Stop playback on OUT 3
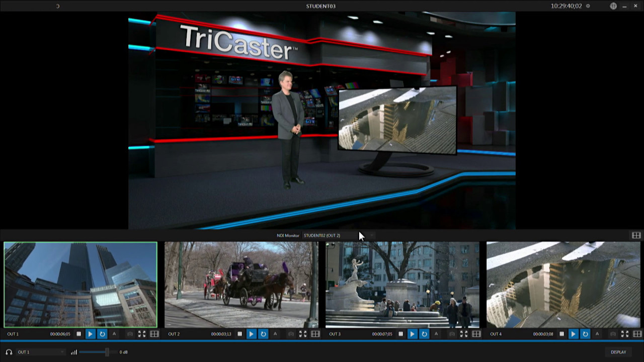644x362 pixels. 400,334
